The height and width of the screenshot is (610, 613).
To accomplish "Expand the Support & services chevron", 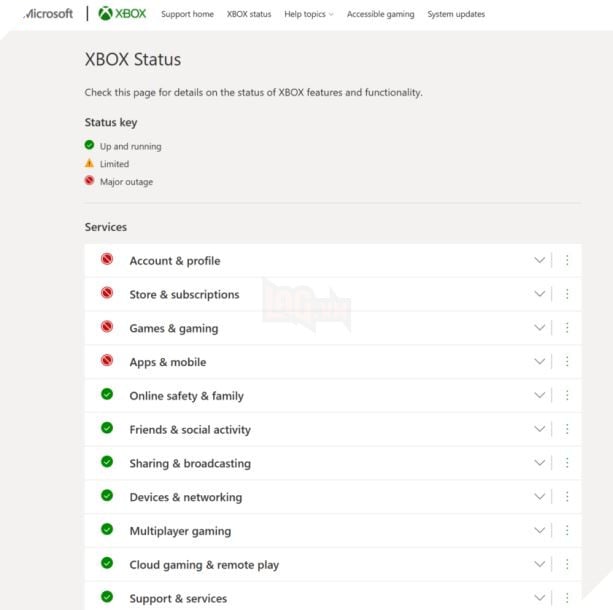I will [540, 598].
